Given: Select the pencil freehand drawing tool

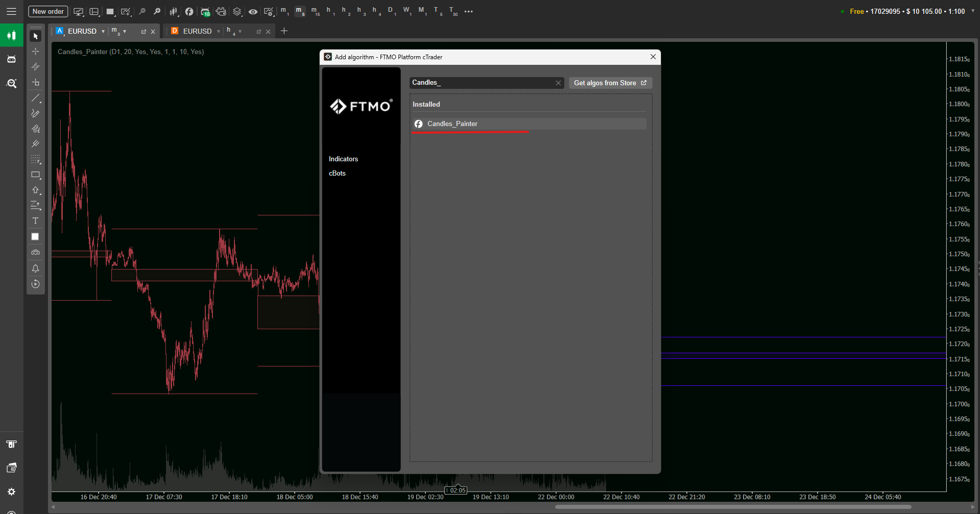Looking at the screenshot, I should click(x=35, y=113).
